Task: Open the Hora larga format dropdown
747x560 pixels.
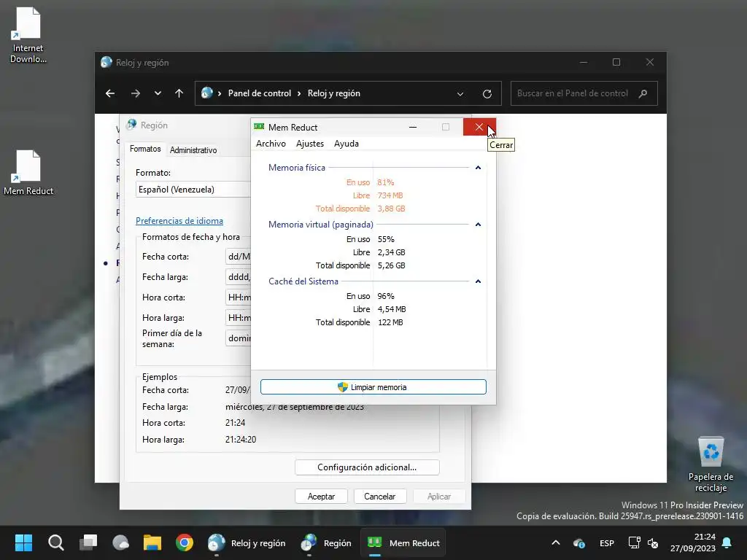Action: coord(239,318)
